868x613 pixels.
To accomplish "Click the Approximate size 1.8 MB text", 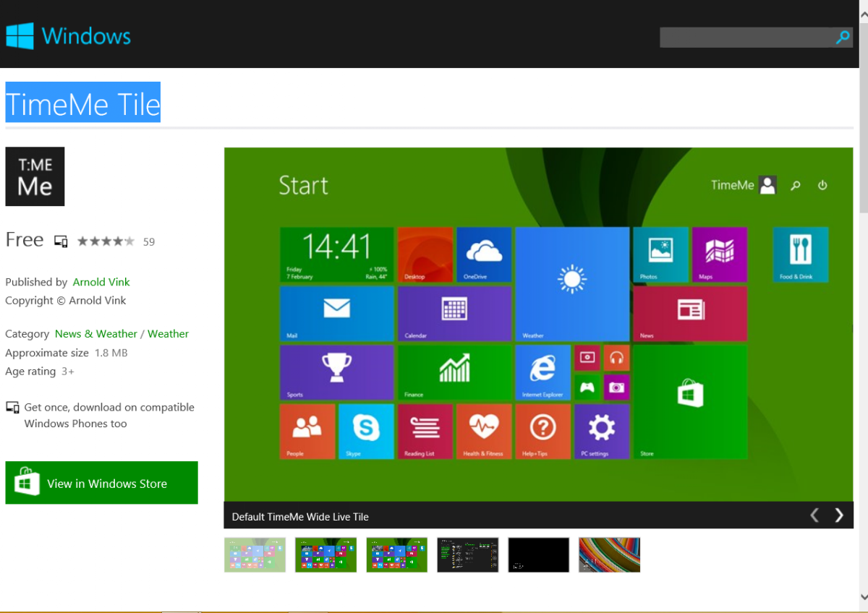I will 67,353.
